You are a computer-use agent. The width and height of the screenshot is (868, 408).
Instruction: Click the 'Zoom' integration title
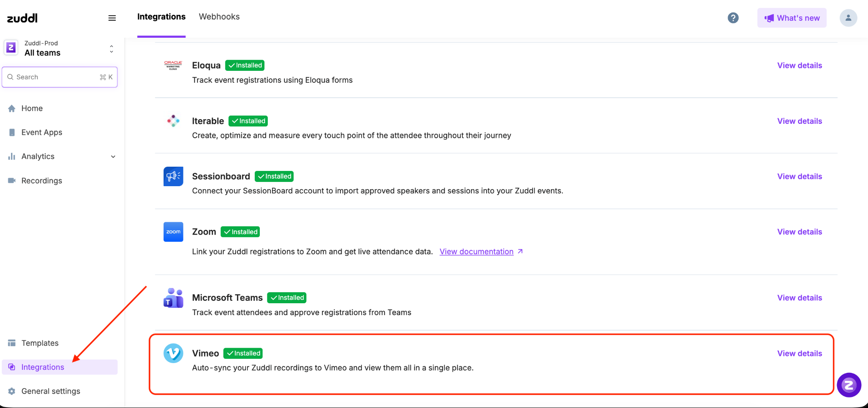click(204, 232)
